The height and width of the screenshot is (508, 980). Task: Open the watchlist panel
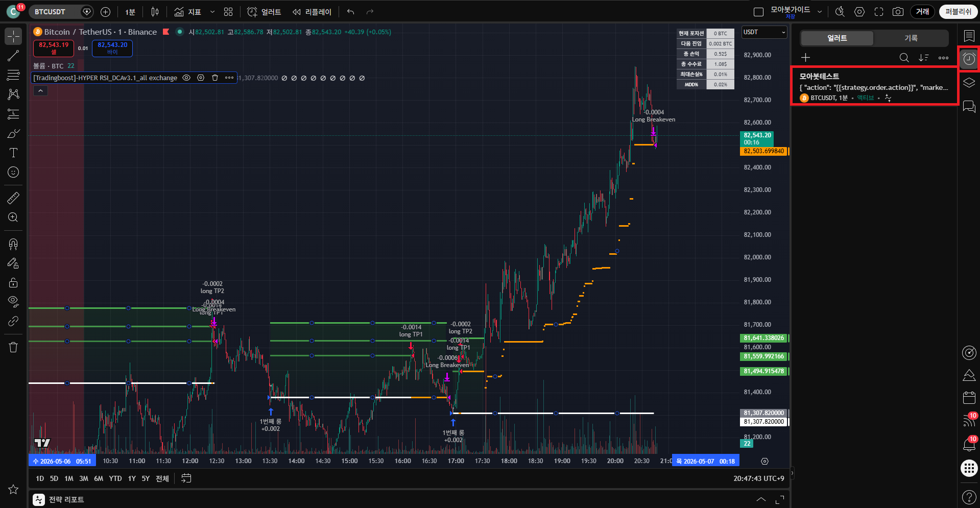[969, 36]
